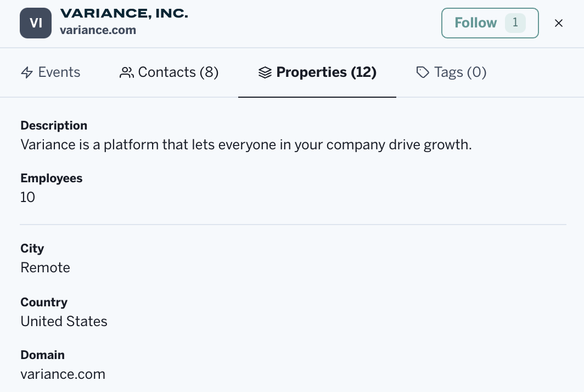Viewport: 584px width, 392px height.
Task: Click the follower count badge
Action: pyautogui.click(x=515, y=23)
